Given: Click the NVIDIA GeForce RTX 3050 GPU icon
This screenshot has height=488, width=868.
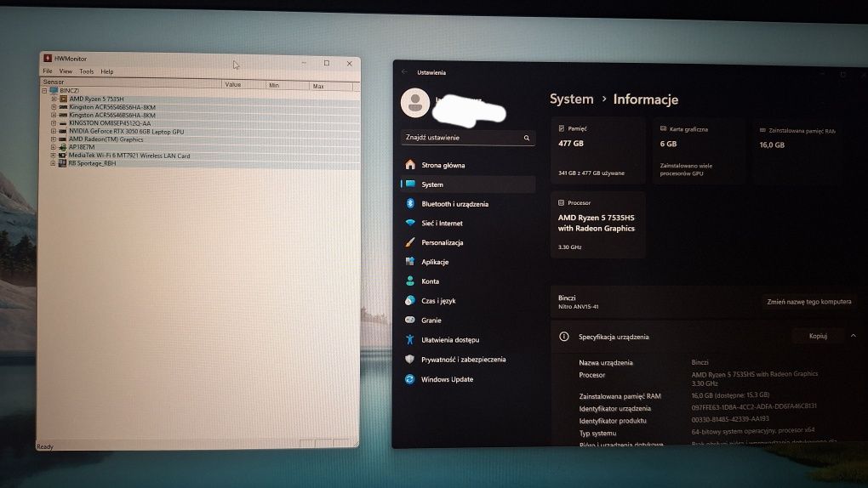Looking at the screenshot, I should [x=63, y=131].
